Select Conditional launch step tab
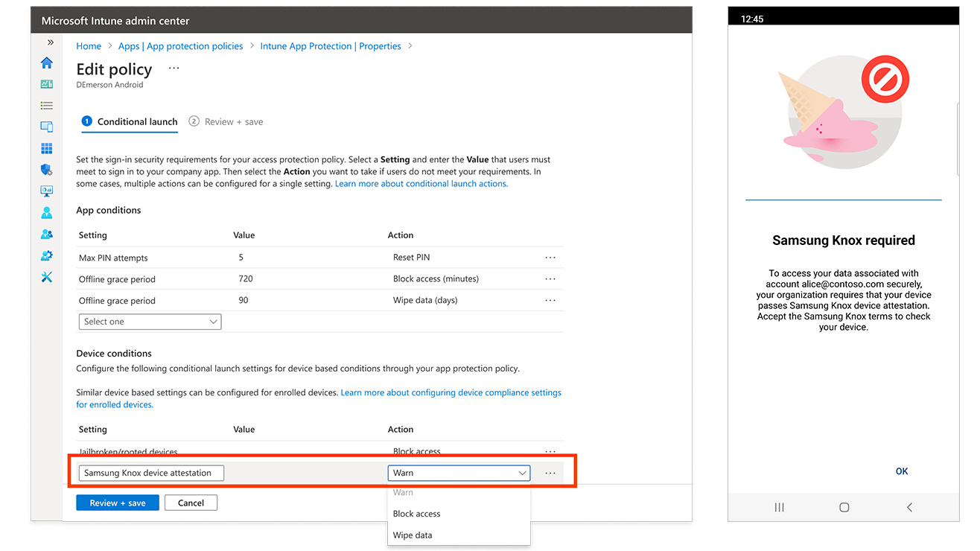Viewport: 980px width, 551px height. click(130, 122)
